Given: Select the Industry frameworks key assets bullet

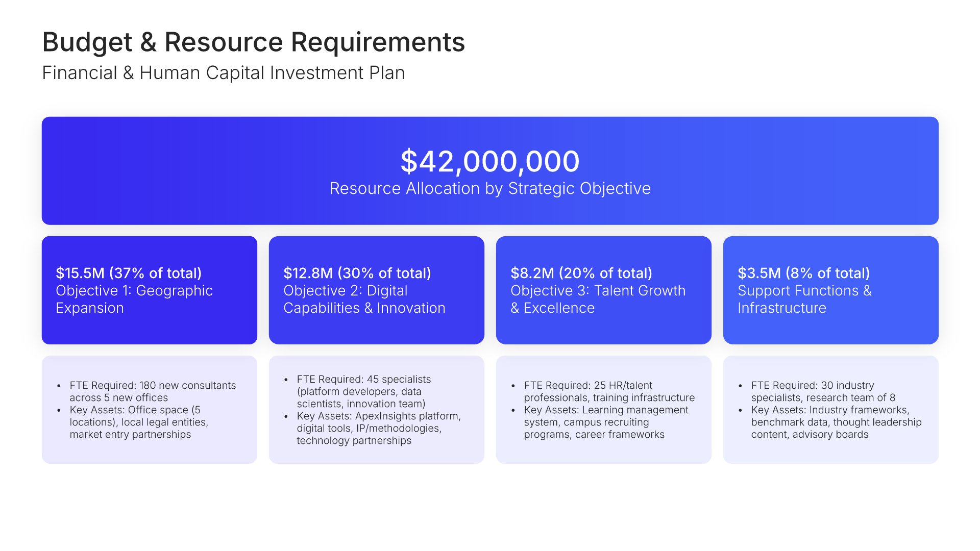Looking at the screenshot, I should point(836,422).
